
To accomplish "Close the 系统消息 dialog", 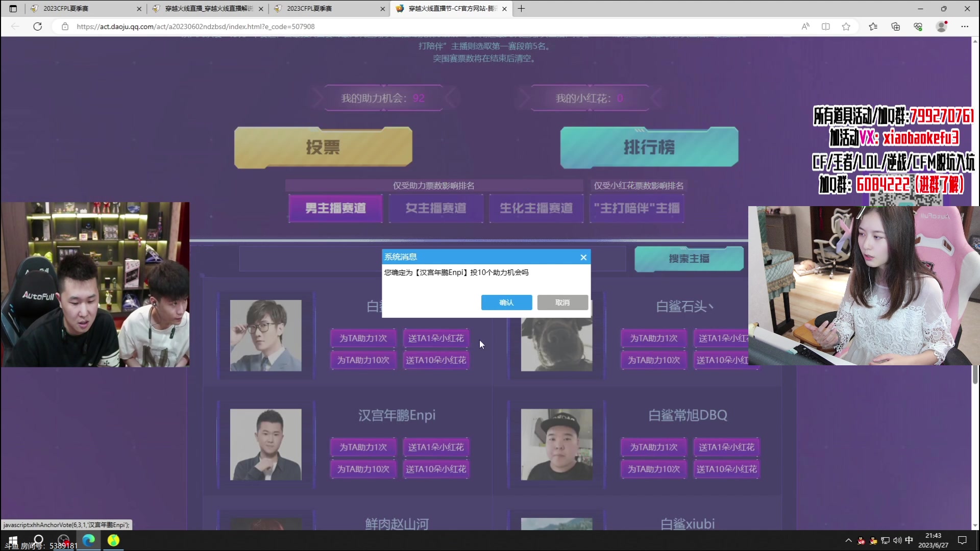I will (583, 257).
